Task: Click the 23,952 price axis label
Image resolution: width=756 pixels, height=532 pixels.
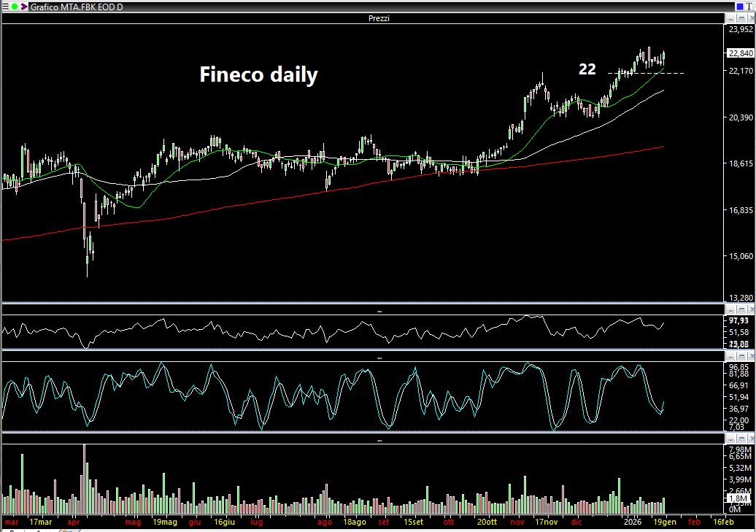Action: pyautogui.click(x=741, y=29)
